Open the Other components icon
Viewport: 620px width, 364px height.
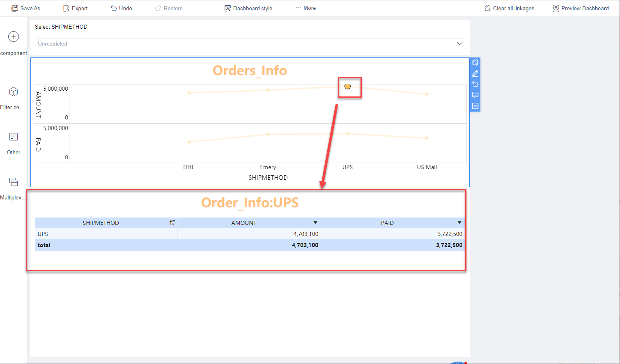[x=14, y=137]
